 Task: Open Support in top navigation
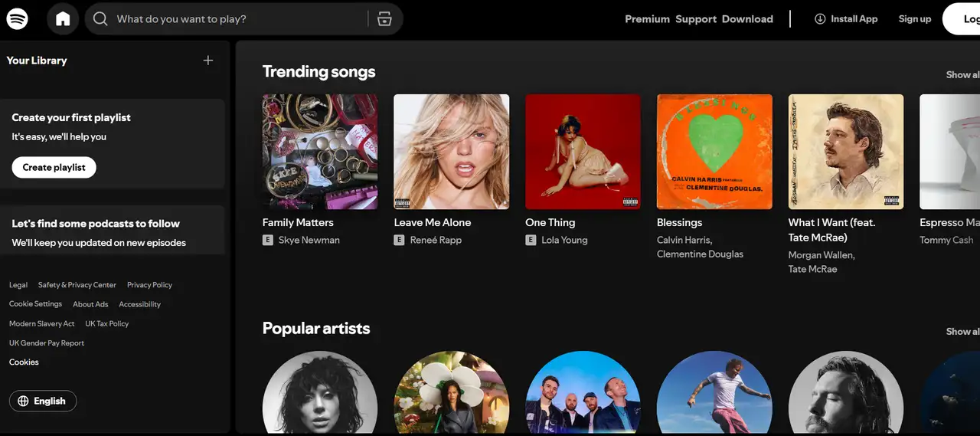point(696,19)
